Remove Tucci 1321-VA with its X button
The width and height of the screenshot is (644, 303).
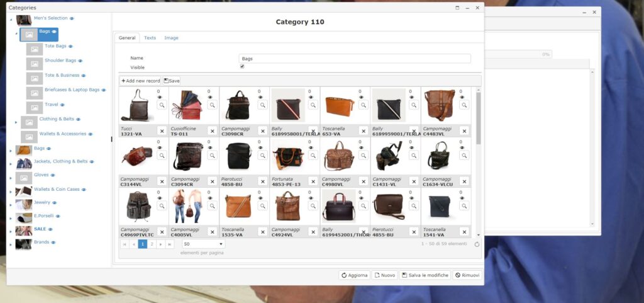click(162, 131)
